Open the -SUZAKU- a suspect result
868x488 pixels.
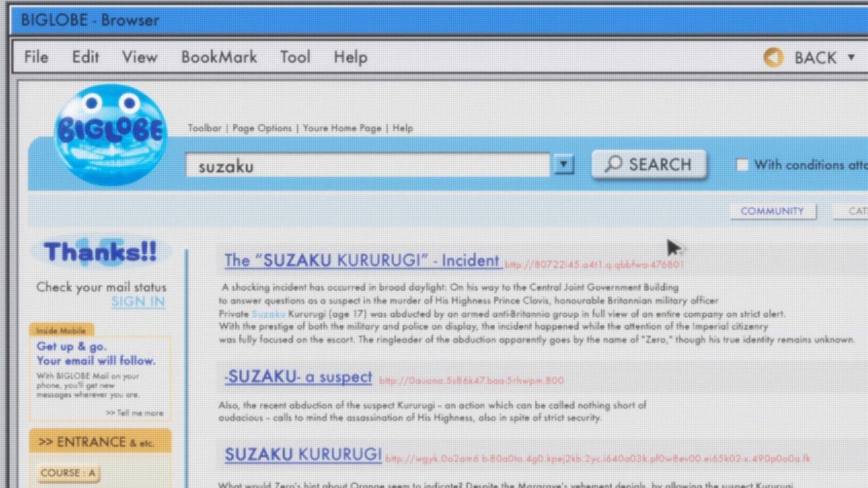point(299,377)
